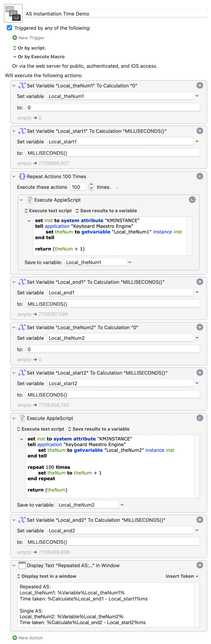Open the "Display text in a window" popup
211x644 pixels.
point(47,576)
